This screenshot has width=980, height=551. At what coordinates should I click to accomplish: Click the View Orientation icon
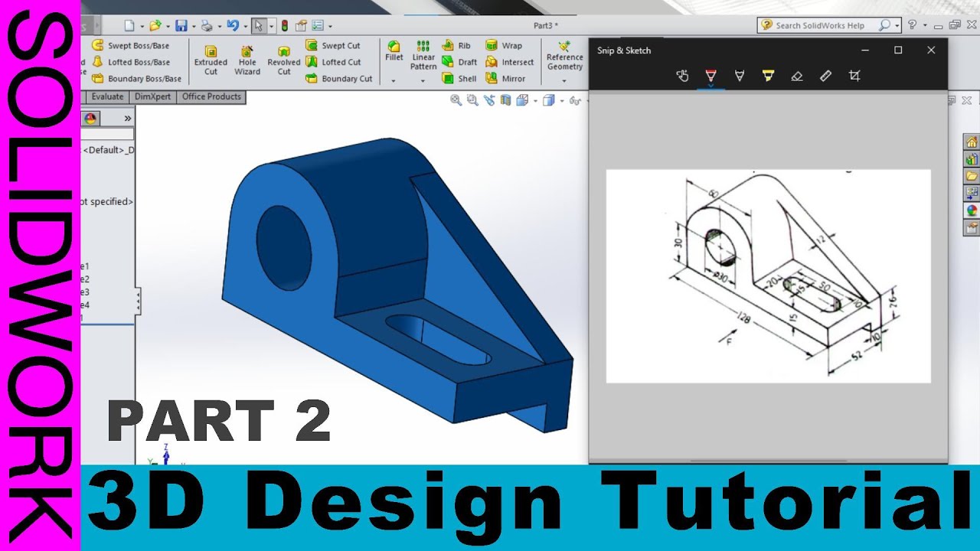(522, 100)
